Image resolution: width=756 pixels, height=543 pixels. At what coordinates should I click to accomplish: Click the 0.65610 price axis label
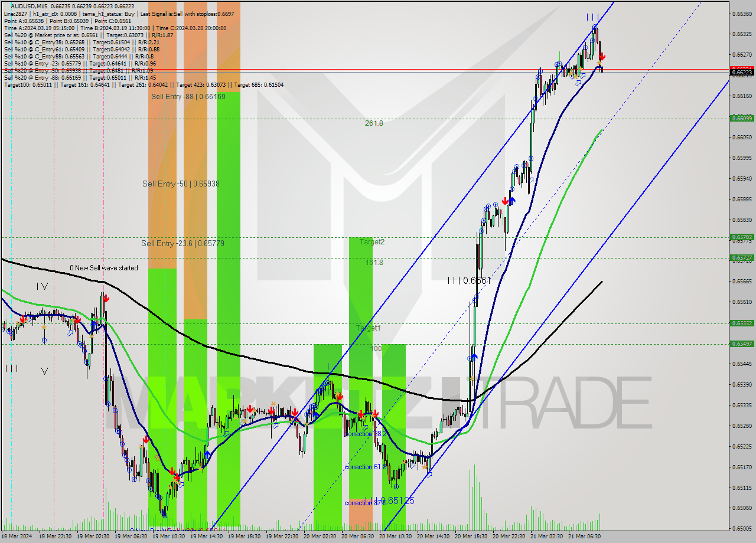(x=742, y=302)
